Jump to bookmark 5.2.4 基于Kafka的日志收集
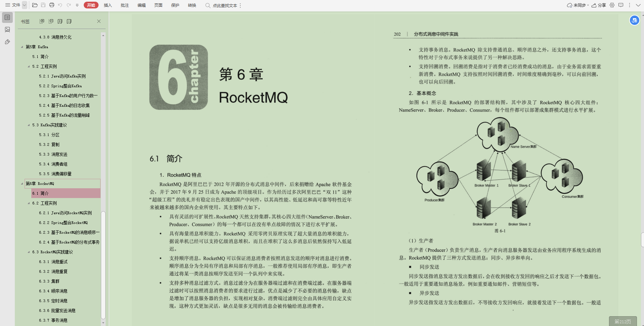Image resolution: width=644 pixels, height=326 pixels. click(x=64, y=105)
